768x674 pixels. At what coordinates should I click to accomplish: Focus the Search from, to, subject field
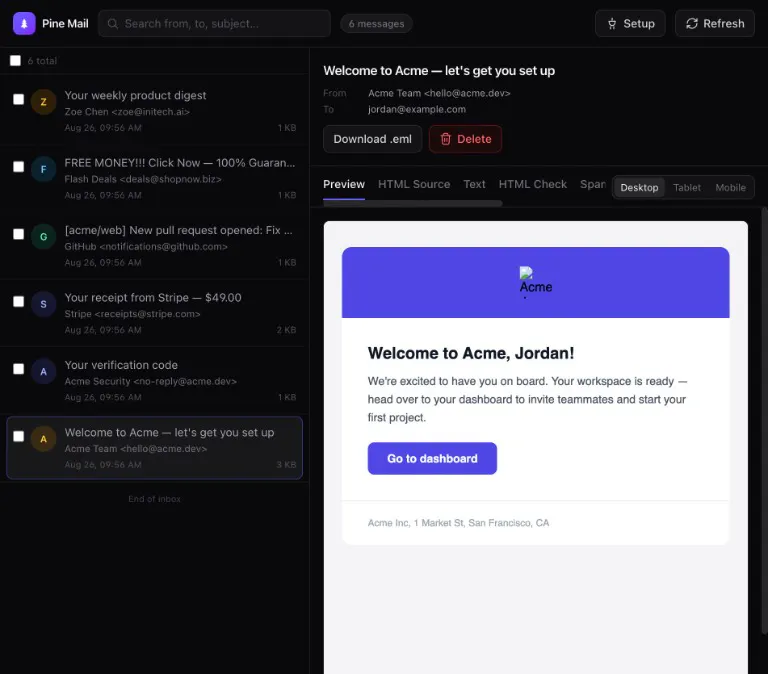pyautogui.click(x=215, y=24)
